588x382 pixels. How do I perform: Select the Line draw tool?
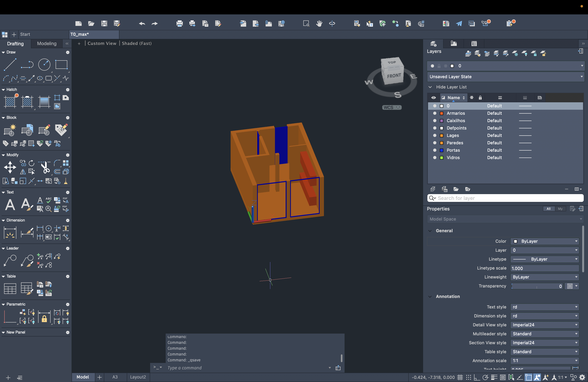(10, 65)
